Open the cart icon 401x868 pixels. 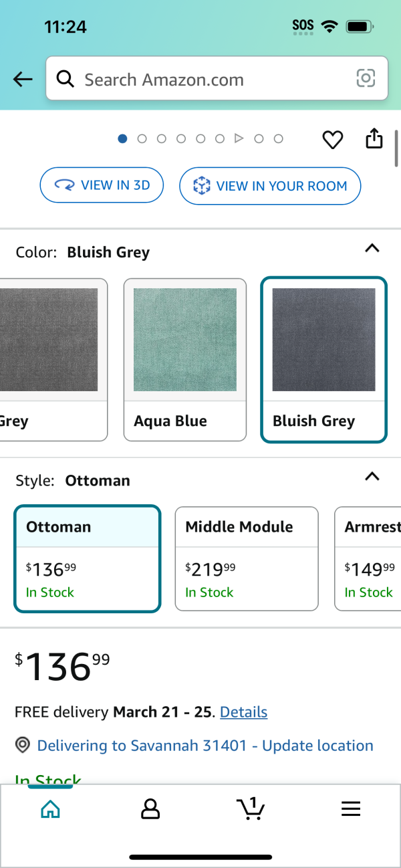click(251, 808)
